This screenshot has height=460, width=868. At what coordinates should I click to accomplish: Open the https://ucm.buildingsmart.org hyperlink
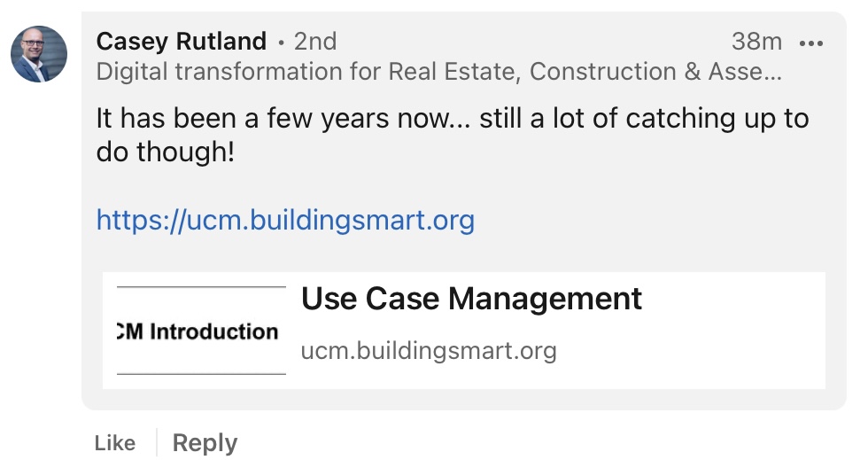[285, 220]
